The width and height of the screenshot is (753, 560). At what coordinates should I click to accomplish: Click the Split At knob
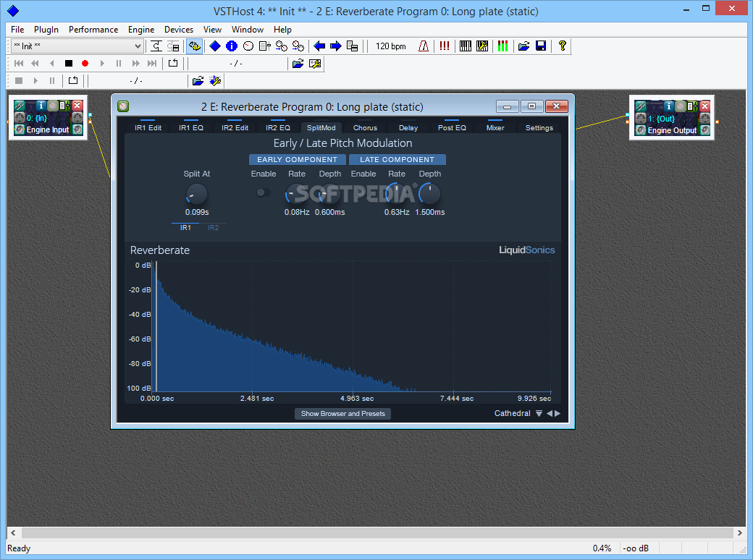pos(196,195)
